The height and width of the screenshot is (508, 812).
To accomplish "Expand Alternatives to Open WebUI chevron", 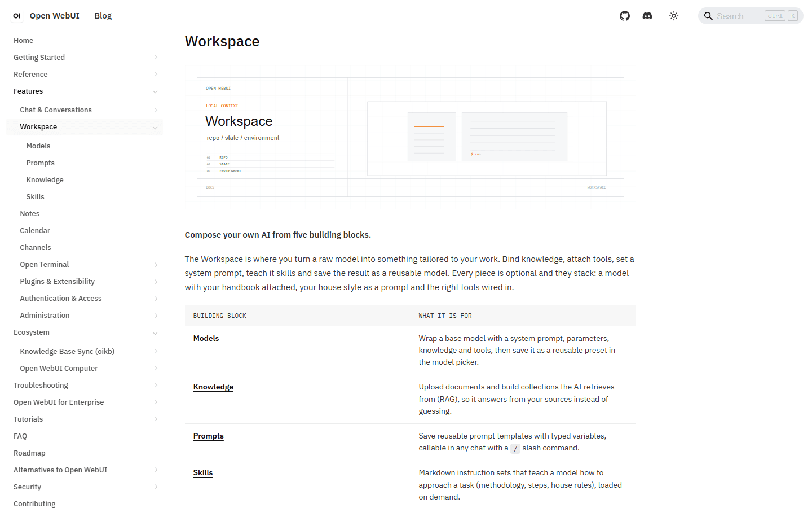I will point(156,470).
